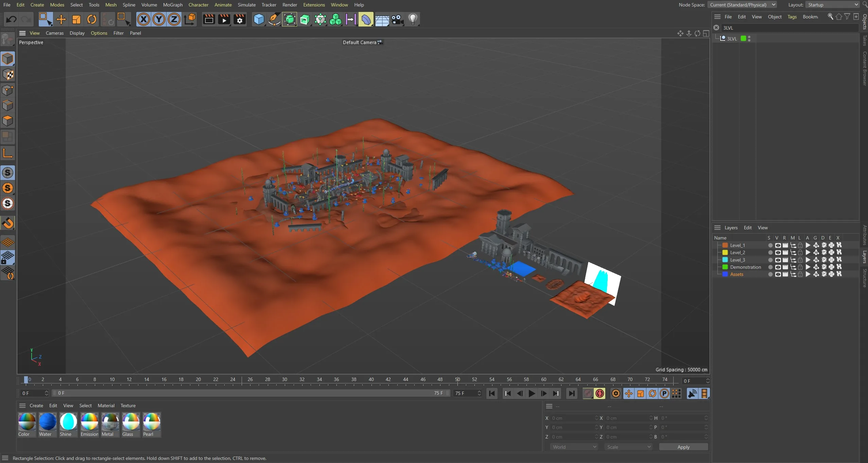868x463 pixels.
Task: Add a Cube primitive object
Action: pos(259,19)
